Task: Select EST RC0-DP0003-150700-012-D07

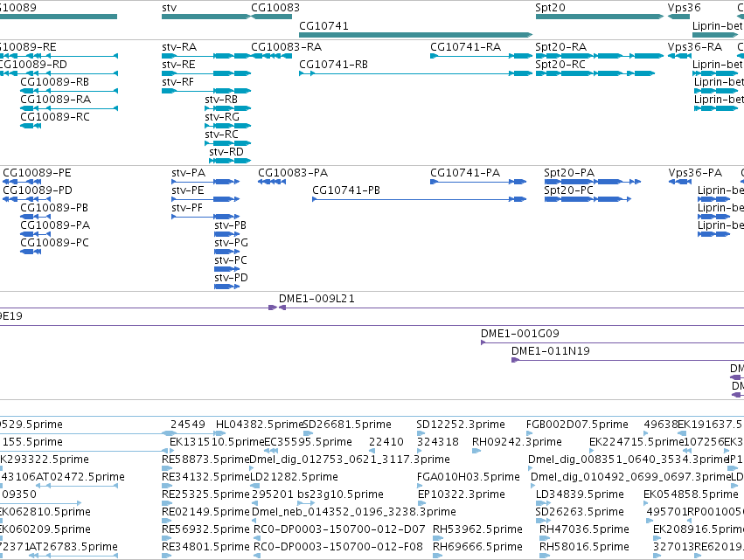Action: [x=339, y=529]
